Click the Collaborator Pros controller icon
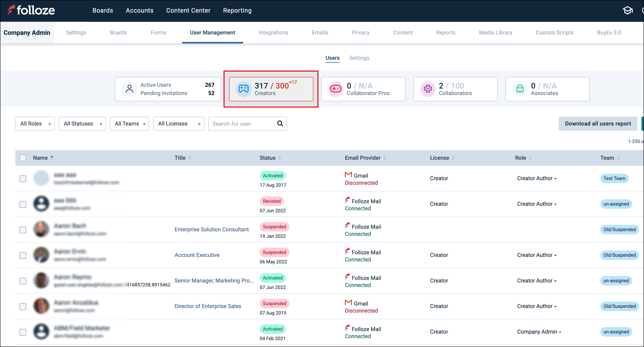Screen dimensions: 644x347 tap(336, 89)
